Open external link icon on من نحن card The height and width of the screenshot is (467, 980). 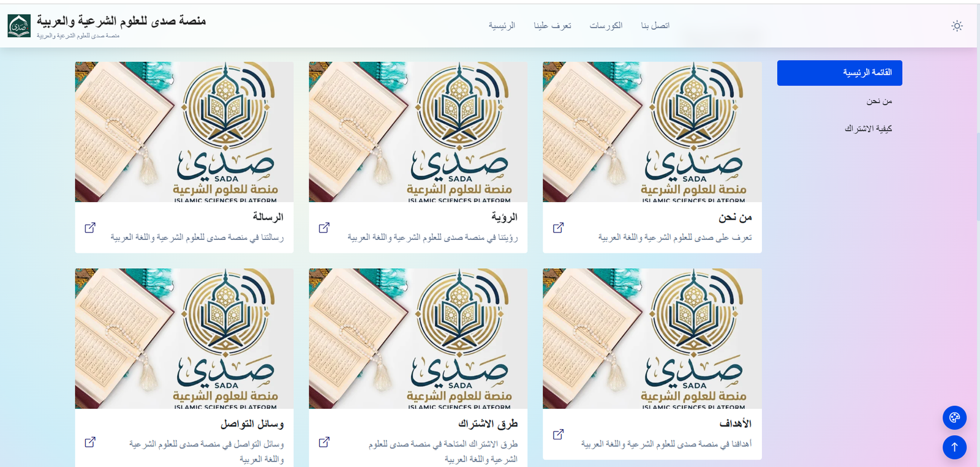tap(558, 228)
